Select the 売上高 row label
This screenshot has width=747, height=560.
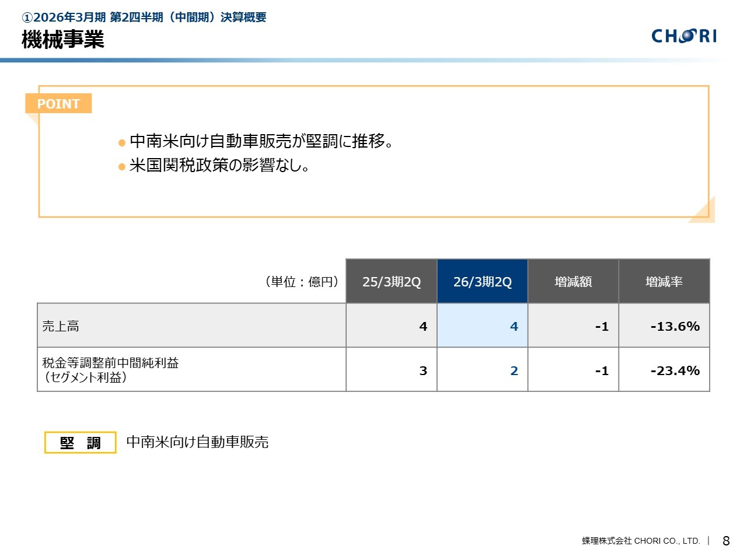click(x=61, y=326)
